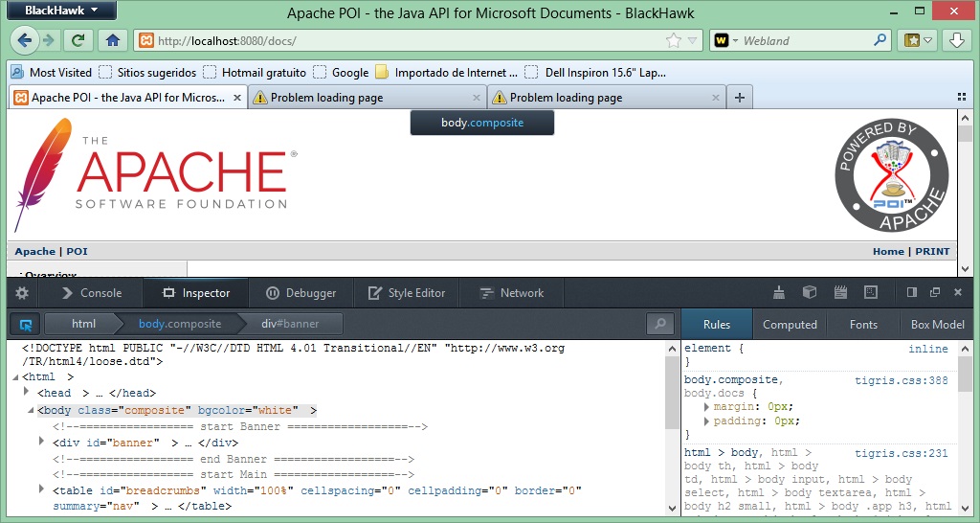Open a new tab with the plus button
Image resolution: width=980 pixels, height=523 pixels.
click(740, 98)
